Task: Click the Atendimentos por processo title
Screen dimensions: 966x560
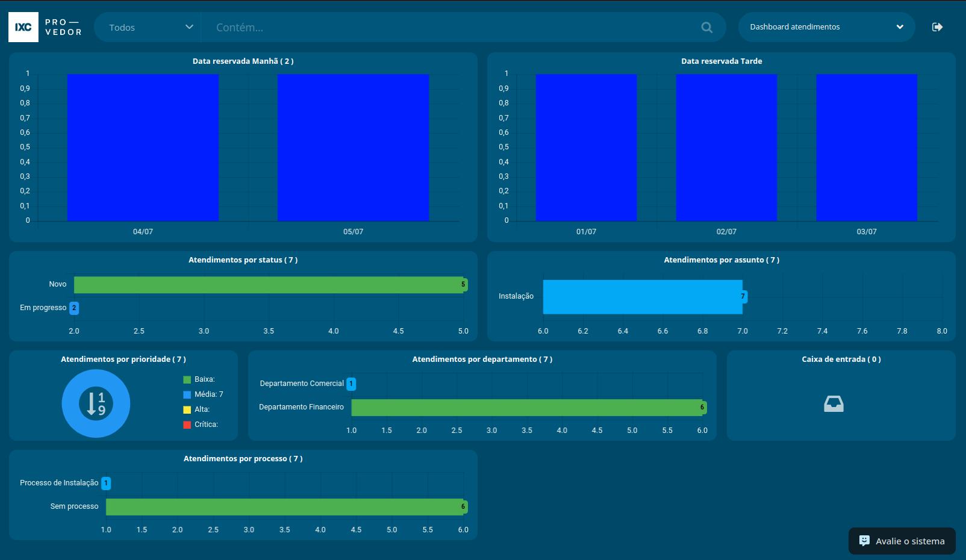Action: (243, 459)
